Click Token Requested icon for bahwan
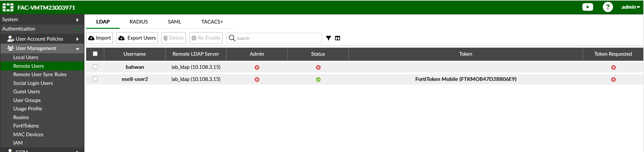The height and width of the screenshot is (152, 644). point(614,67)
